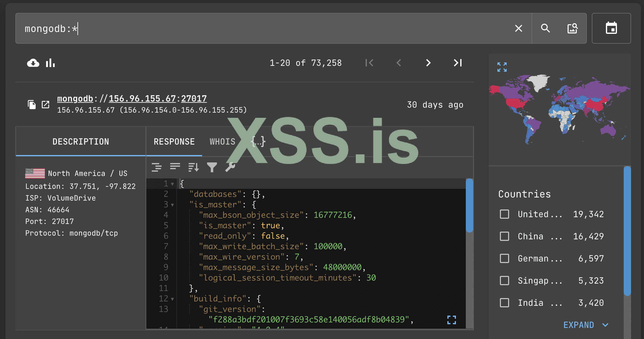The height and width of the screenshot is (339, 644).
Task: Open result in new window icon
Action: pos(45,105)
